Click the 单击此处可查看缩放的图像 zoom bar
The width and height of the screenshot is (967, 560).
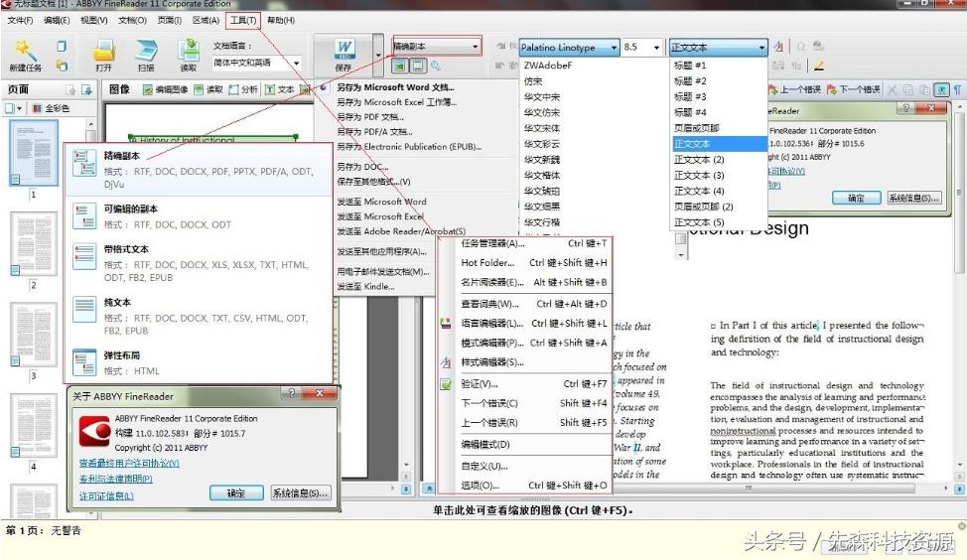pos(532,510)
